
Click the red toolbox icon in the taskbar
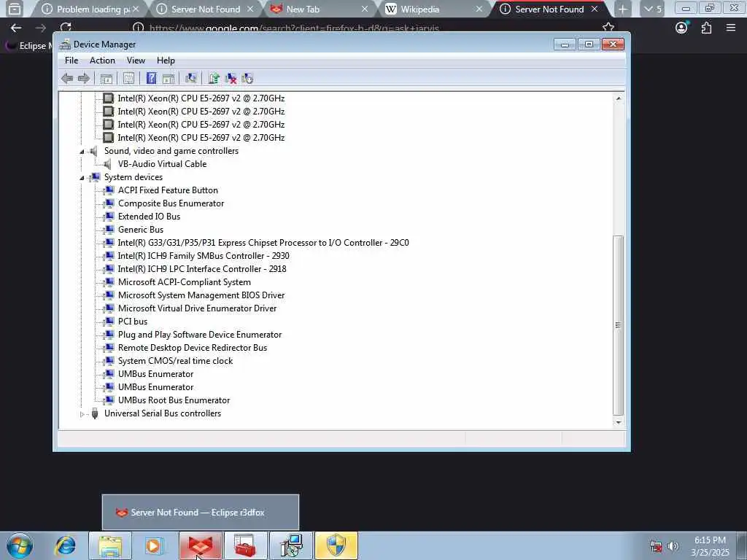[245, 545]
